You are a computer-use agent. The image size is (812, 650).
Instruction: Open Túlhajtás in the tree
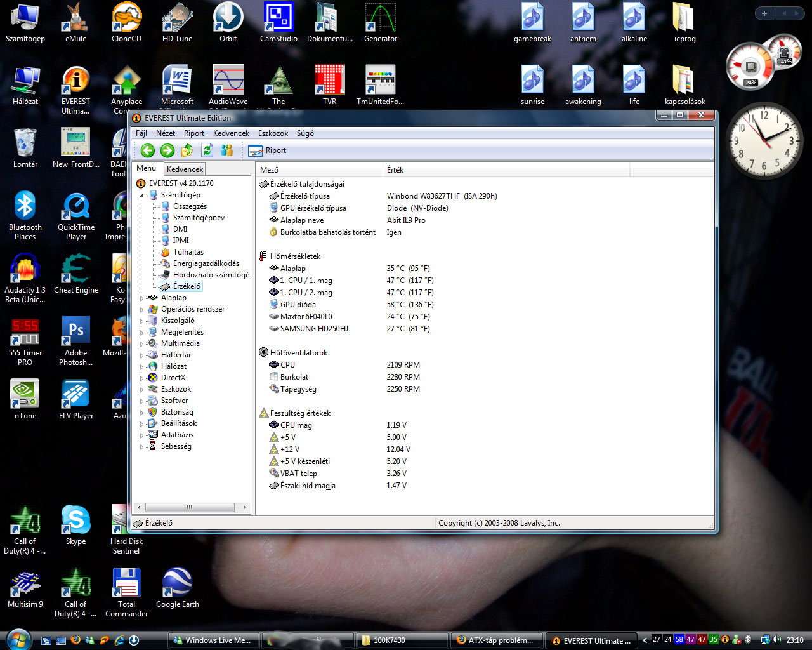[188, 252]
